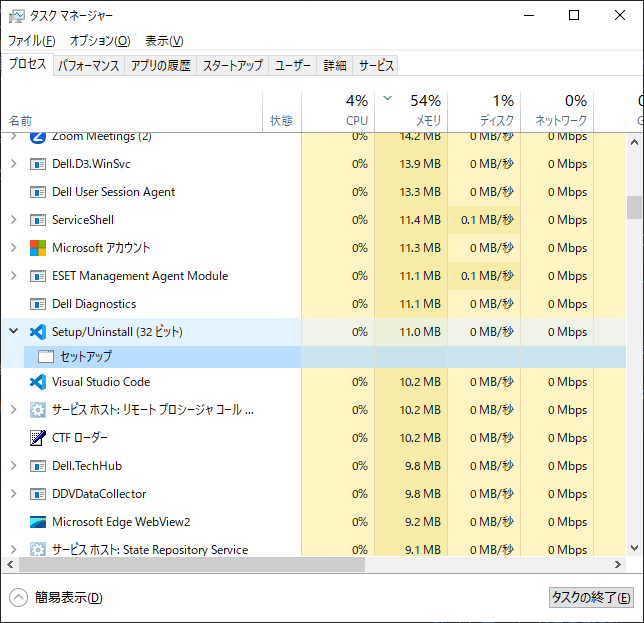644x623 pixels.
Task: Click ServiceShell's 0.1 MB/秒 disk value
Action: 487,220
